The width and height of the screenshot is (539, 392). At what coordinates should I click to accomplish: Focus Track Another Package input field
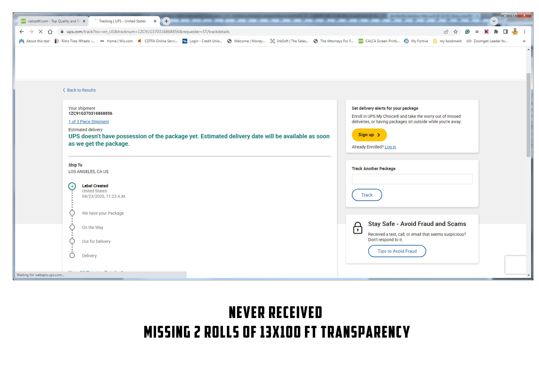[412, 179]
